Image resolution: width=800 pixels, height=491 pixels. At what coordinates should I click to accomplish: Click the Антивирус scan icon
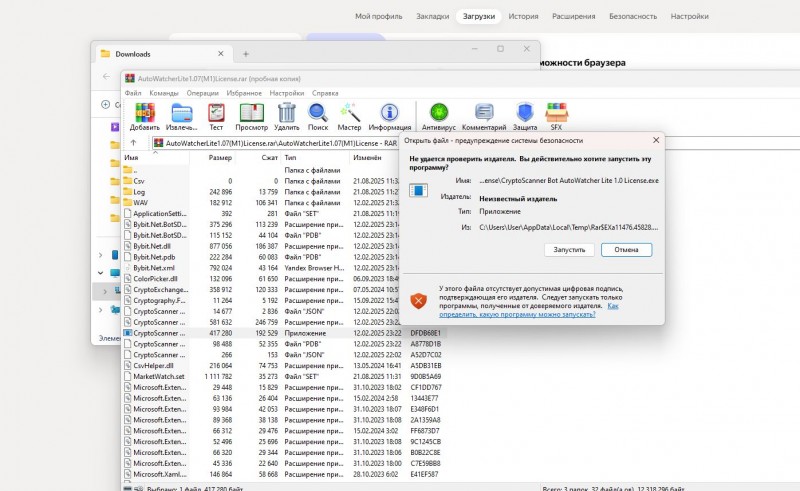(439, 115)
